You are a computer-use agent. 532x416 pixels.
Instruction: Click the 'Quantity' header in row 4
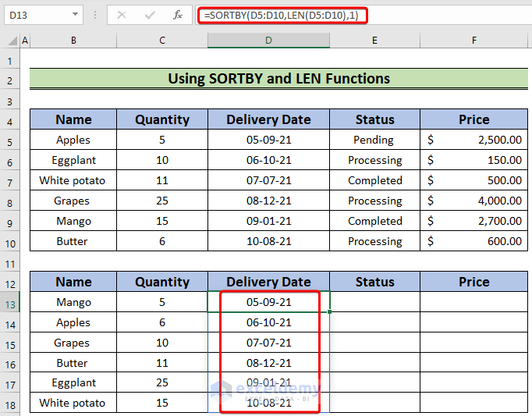point(162,119)
